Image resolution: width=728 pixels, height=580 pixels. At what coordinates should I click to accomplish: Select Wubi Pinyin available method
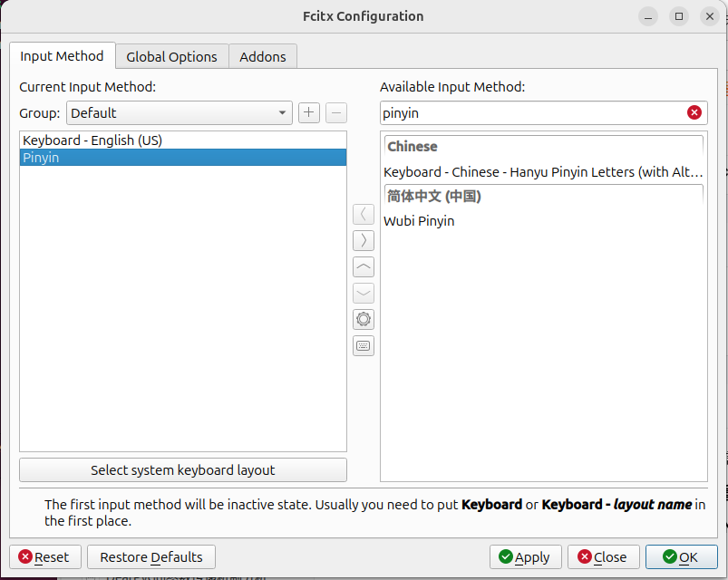(x=543, y=221)
